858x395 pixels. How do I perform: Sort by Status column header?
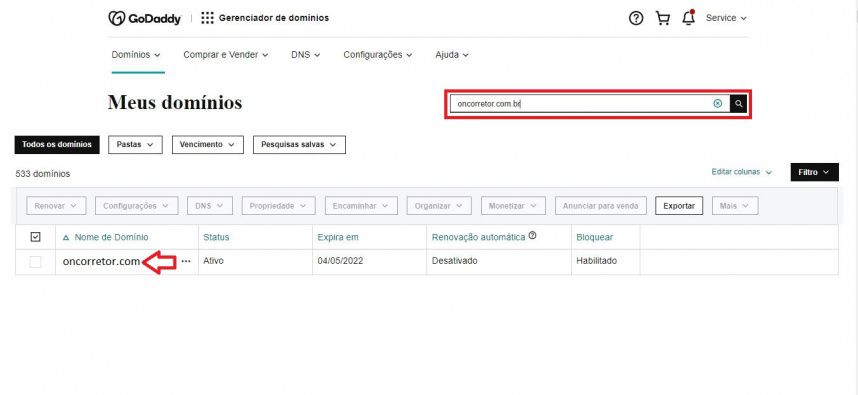tap(216, 237)
